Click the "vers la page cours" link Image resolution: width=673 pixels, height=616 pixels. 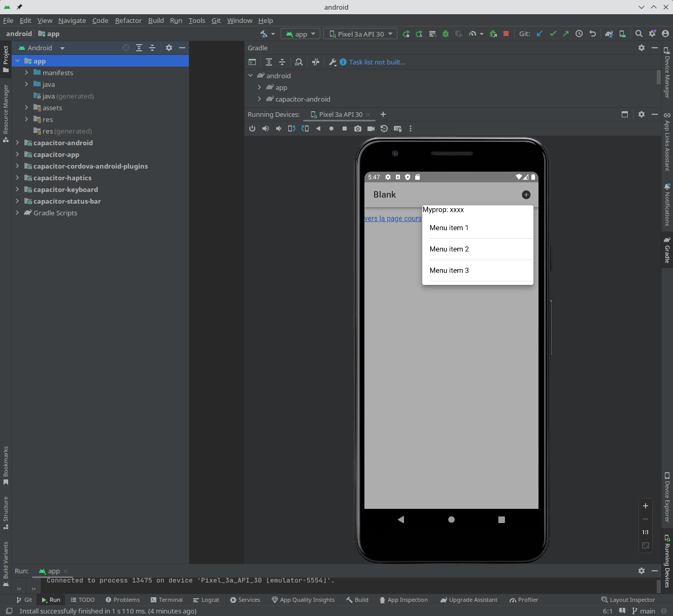click(393, 218)
